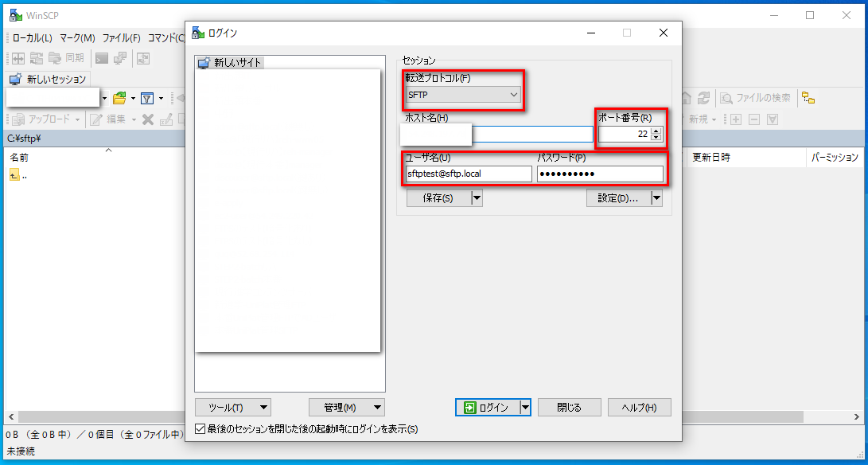Image resolution: width=868 pixels, height=465 pixels.
Task: Open the console terminal icon in WinSCP toolbar
Action: coord(101,57)
